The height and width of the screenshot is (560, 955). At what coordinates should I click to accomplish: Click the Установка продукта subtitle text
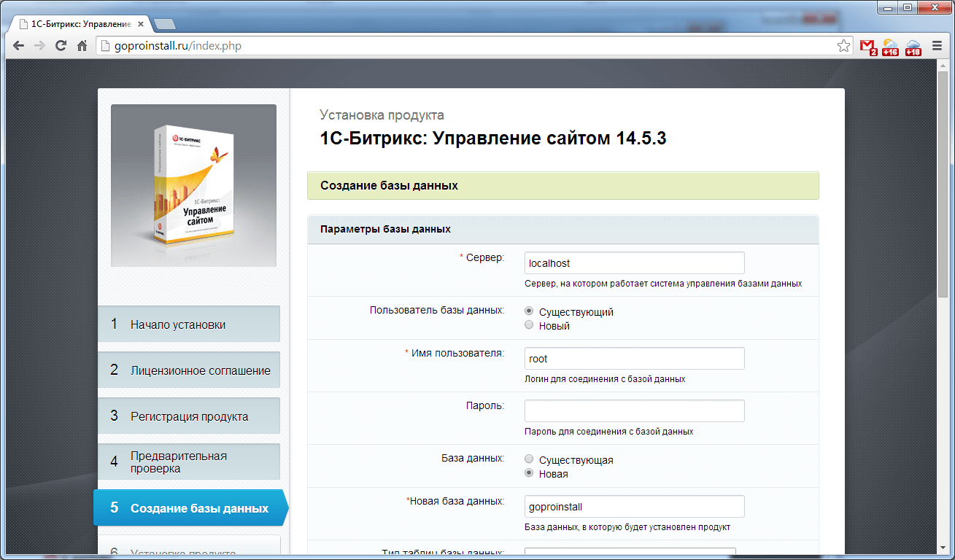coord(382,115)
